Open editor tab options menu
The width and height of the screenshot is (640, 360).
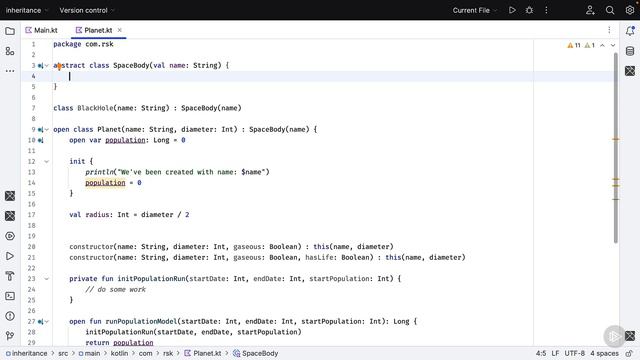[609, 30]
